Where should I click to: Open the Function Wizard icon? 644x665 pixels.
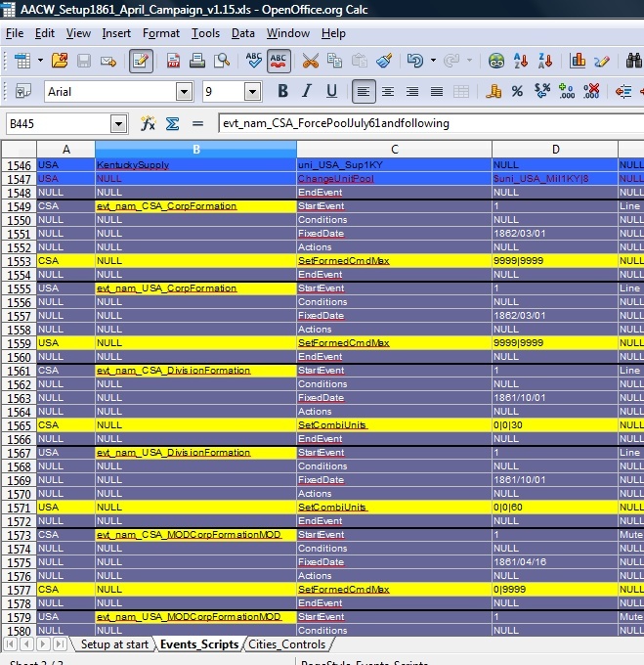(x=149, y=124)
